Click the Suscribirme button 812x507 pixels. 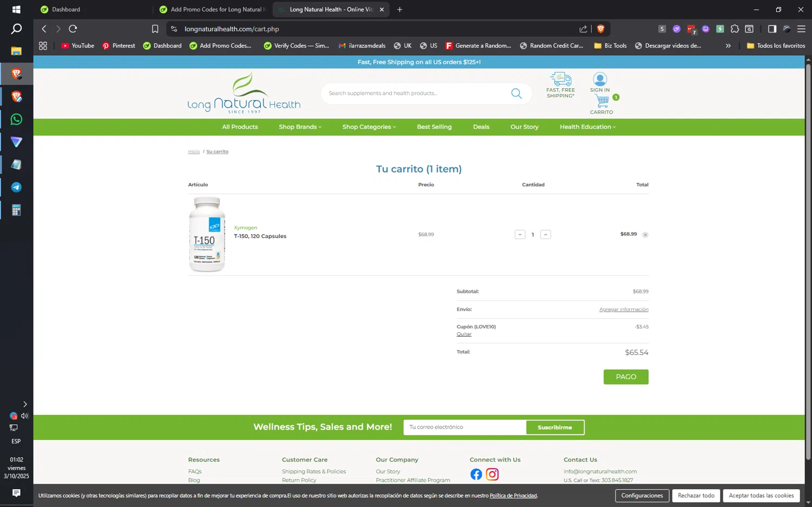[555, 427]
